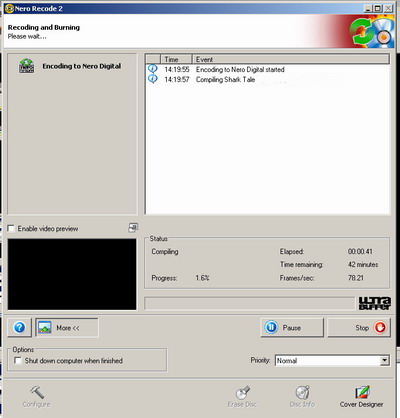This screenshot has height=418, width=400.
Task: Maximize the Nero Recode 2 window
Action: tap(378, 9)
